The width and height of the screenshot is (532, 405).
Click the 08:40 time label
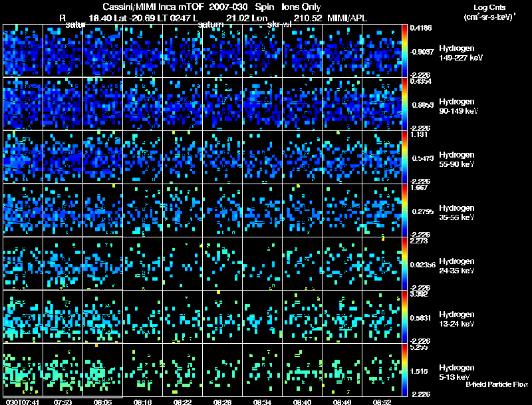pos(303,402)
